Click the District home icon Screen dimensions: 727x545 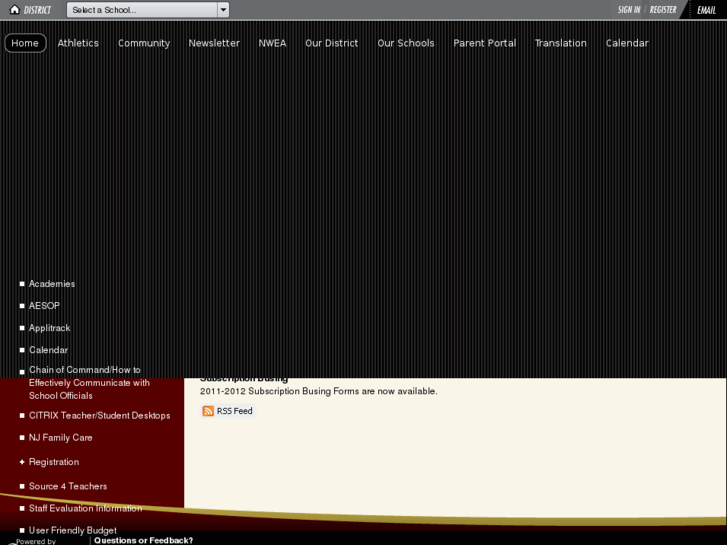(14, 9)
